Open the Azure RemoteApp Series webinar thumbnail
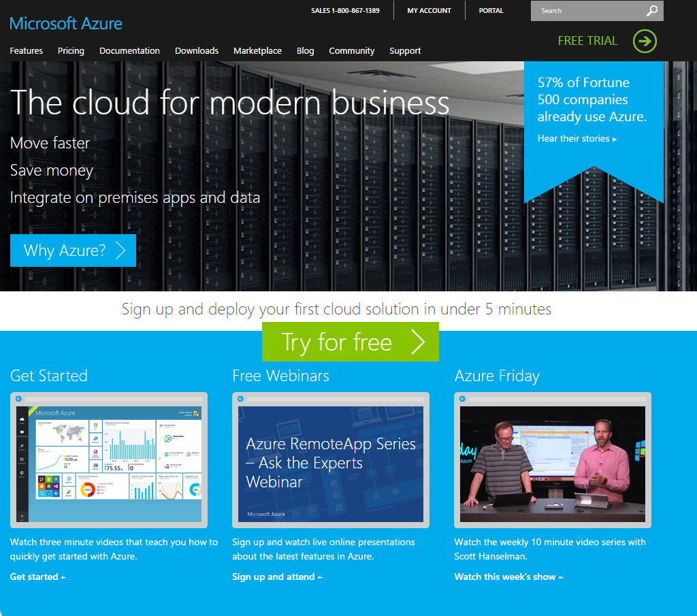Screen dimensions: 697x616 [331, 460]
